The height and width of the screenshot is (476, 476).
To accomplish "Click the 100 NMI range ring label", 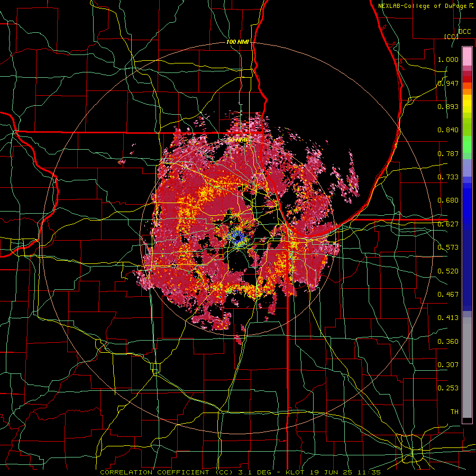I will 237,42.
